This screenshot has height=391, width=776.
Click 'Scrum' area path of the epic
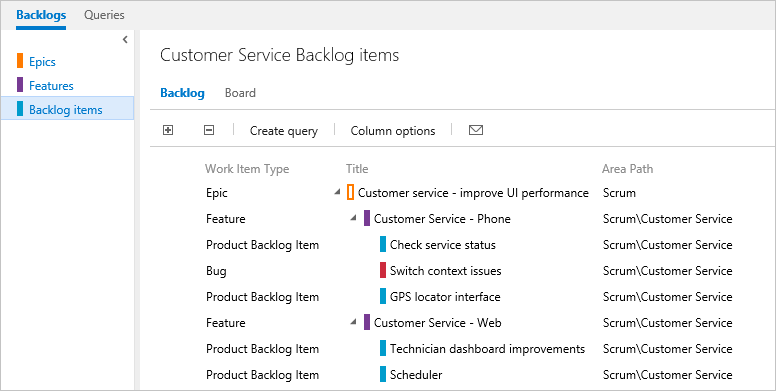click(619, 193)
